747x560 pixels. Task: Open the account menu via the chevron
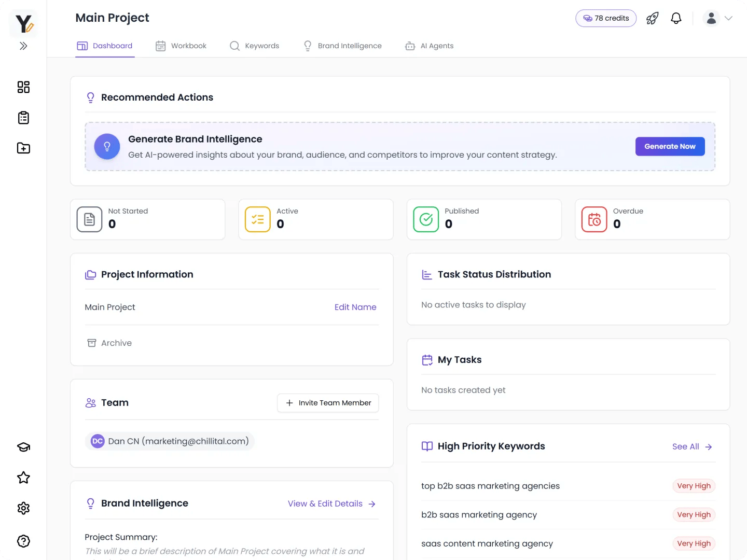(729, 18)
